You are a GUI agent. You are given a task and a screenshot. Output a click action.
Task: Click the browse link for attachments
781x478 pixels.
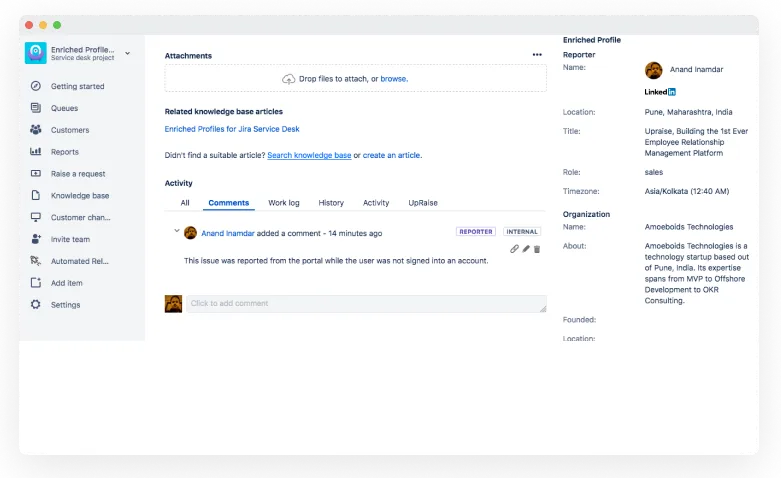click(x=393, y=79)
